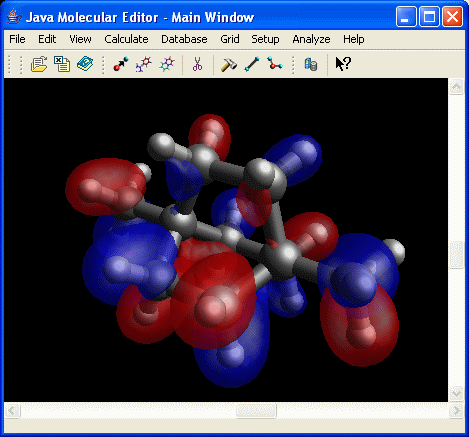Click the hammer tool icon
Viewport: 469px width, 437px height.
pyautogui.click(x=229, y=64)
